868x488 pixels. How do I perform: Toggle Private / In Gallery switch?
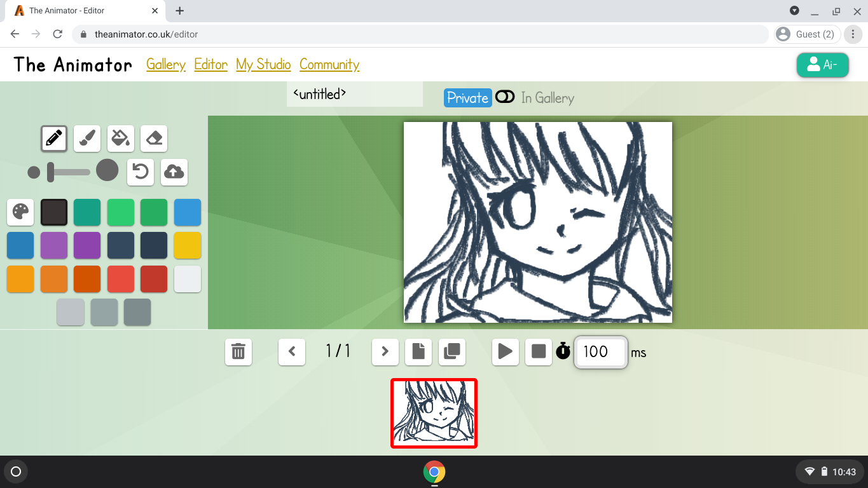tap(505, 97)
